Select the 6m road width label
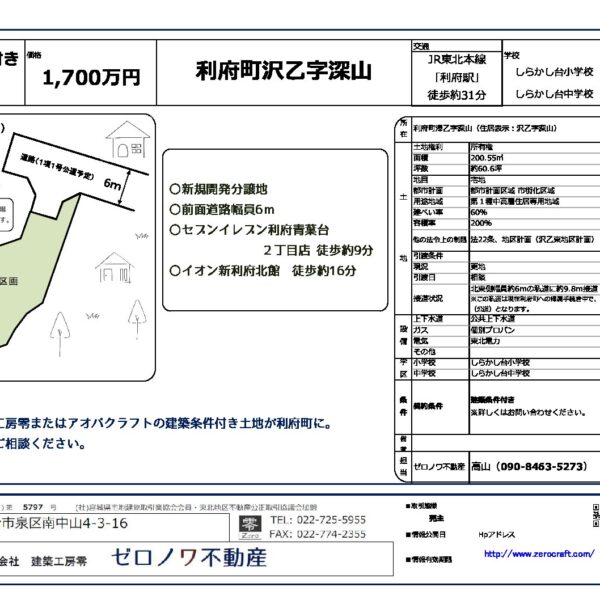The height and width of the screenshot is (600, 600). (x=112, y=184)
